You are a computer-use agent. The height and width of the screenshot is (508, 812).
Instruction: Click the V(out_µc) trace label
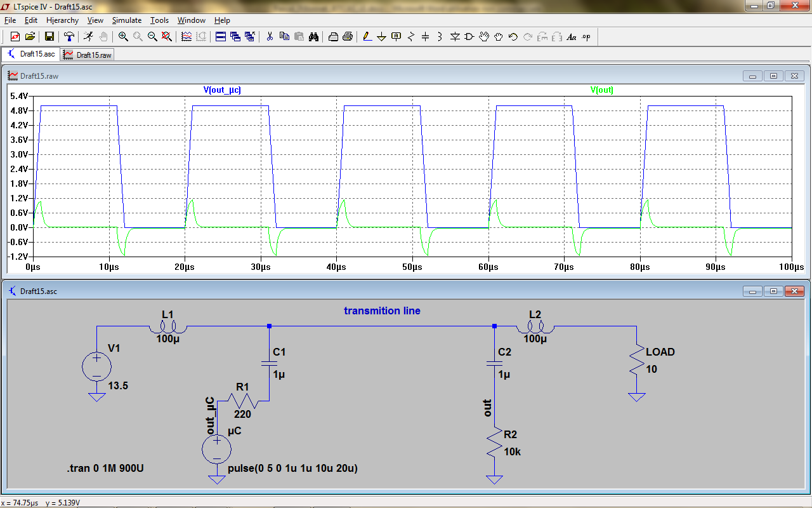click(222, 90)
